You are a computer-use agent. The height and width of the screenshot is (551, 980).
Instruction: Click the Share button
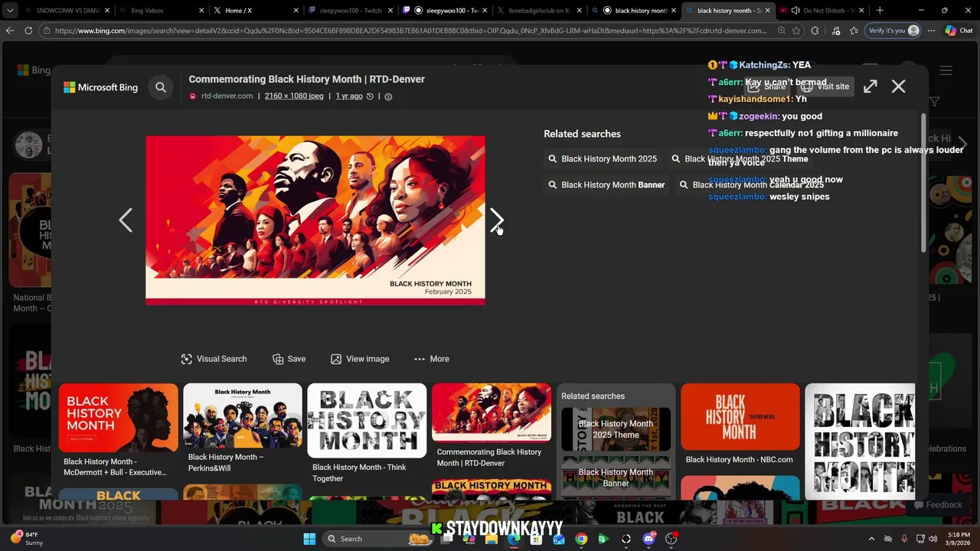(767, 86)
